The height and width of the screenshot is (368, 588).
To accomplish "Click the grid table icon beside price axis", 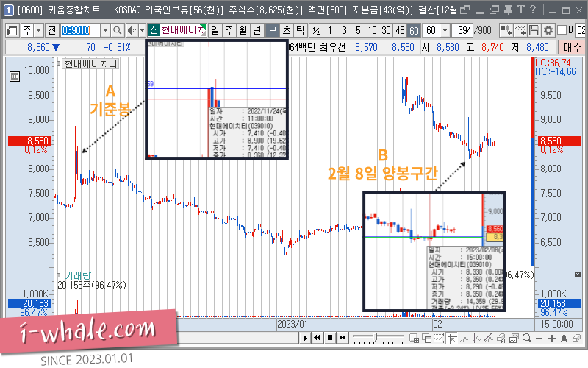I will click(x=15, y=77).
